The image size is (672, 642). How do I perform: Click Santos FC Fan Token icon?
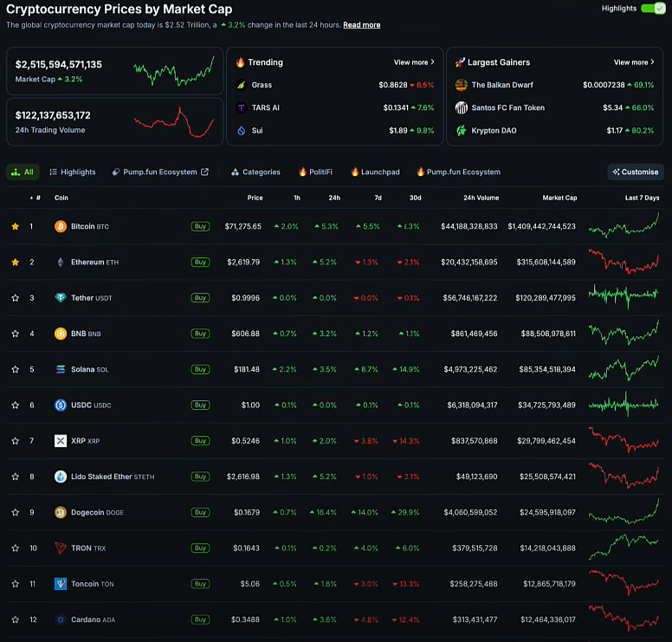[462, 107]
